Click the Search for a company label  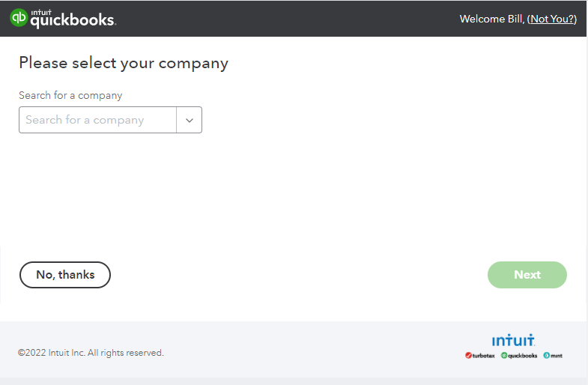(x=70, y=96)
